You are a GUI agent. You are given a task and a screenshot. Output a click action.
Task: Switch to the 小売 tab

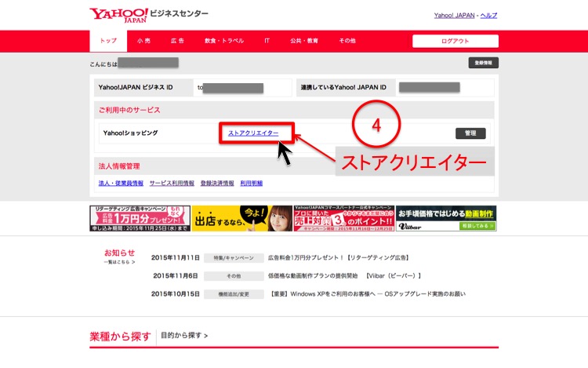click(143, 41)
